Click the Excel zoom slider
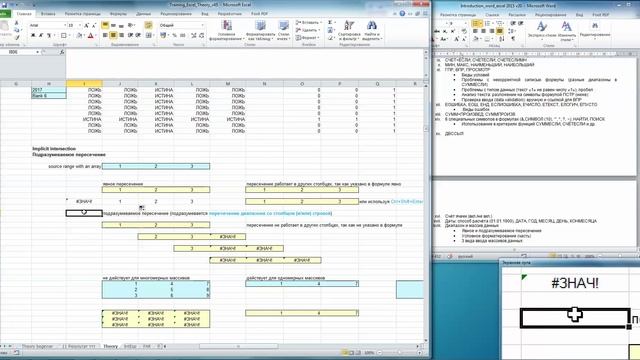The width and height of the screenshot is (640, 360). coord(399,352)
